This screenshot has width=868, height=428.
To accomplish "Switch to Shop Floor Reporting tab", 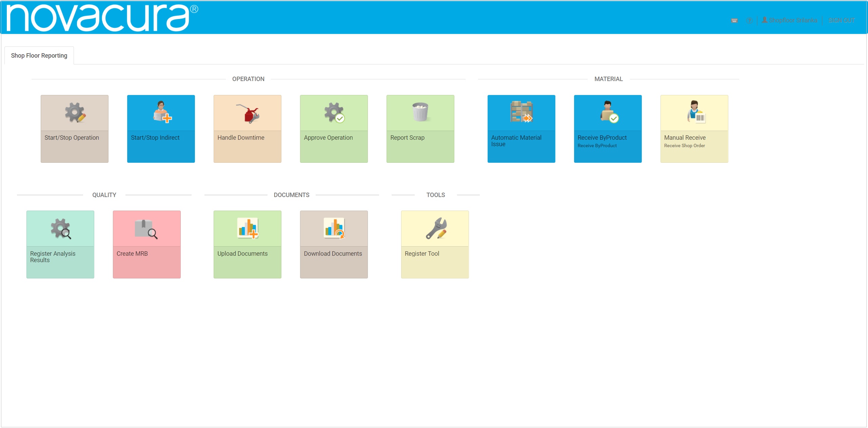I will point(39,56).
